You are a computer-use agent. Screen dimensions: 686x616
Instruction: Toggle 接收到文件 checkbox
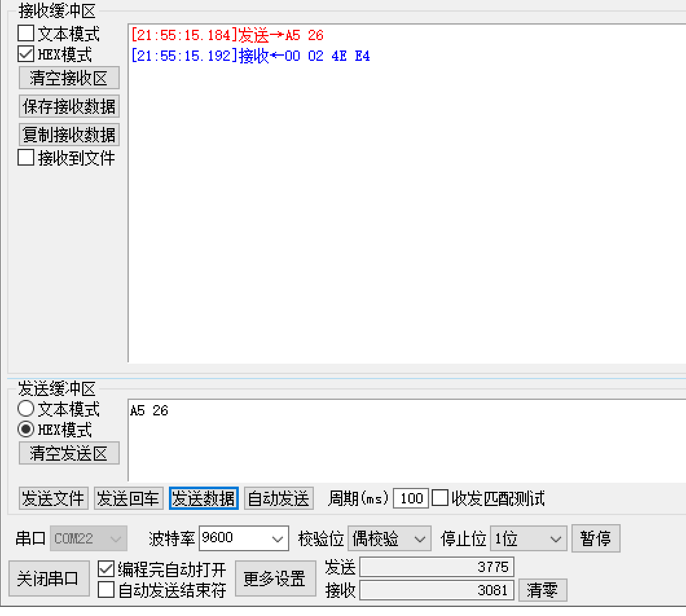pos(26,157)
